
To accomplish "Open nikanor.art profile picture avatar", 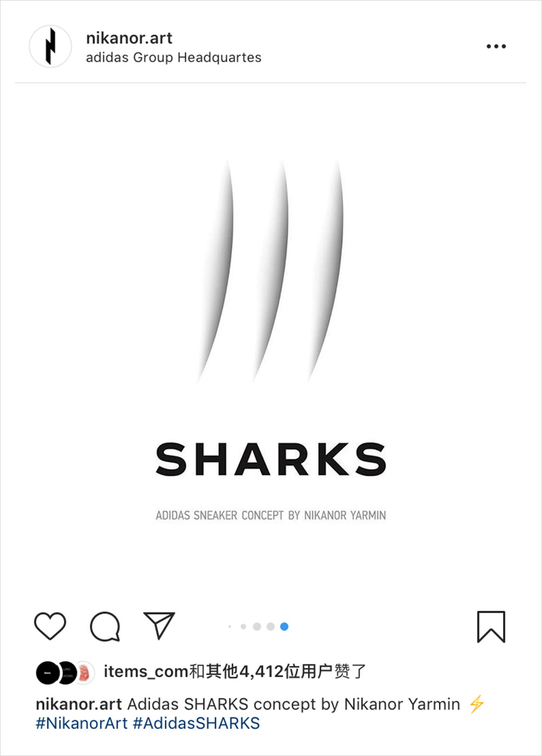I will pyautogui.click(x=50, y=47).
